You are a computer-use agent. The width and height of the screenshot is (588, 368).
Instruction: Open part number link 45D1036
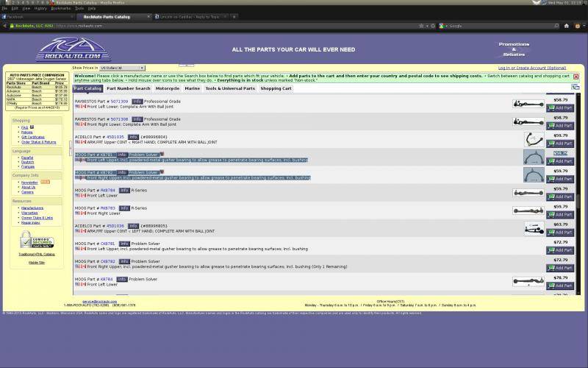pos(115,226)
